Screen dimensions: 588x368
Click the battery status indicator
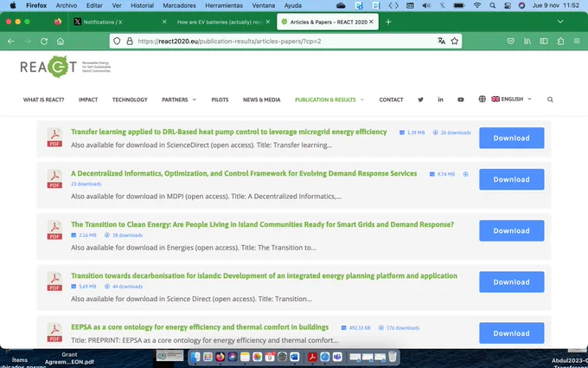pos(459,6)
